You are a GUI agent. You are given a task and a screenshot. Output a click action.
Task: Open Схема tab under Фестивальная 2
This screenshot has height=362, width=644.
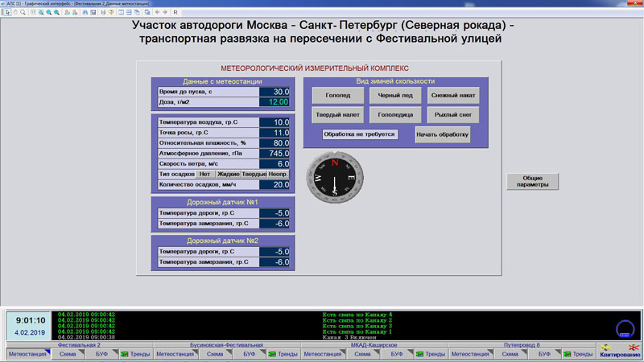click(x=68, y=354)
